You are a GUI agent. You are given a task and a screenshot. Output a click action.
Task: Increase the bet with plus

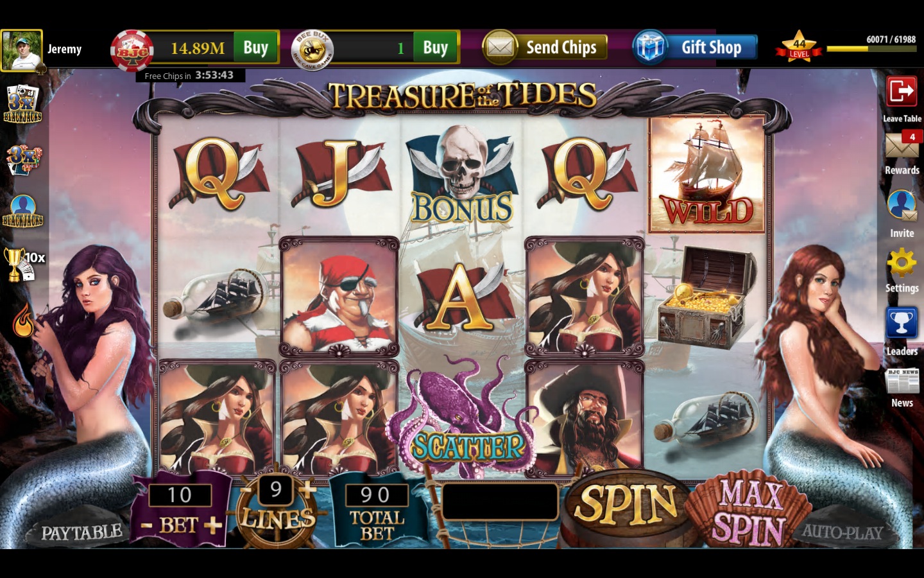click(x=212, y=527)
